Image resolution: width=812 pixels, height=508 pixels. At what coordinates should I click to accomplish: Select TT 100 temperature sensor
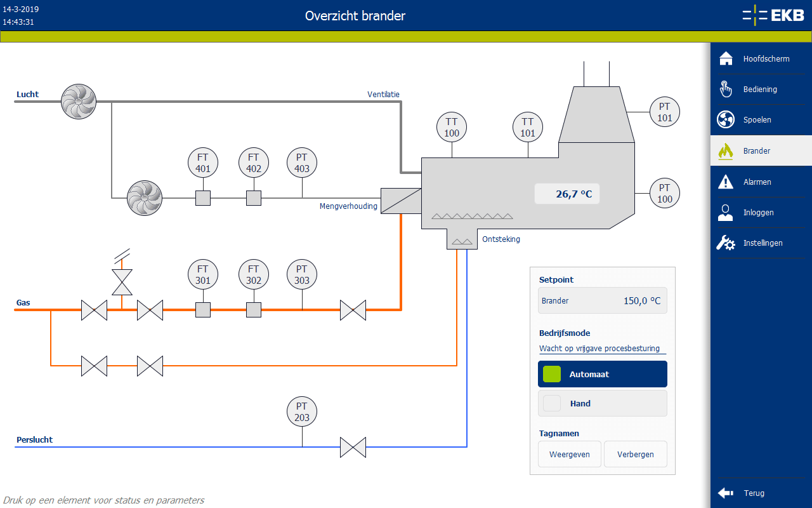(452, 127)
